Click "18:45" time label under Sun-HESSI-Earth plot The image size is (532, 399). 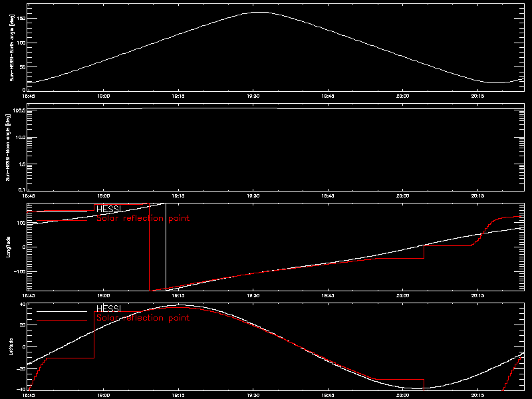pyautogui.click(x=29, y=96)
